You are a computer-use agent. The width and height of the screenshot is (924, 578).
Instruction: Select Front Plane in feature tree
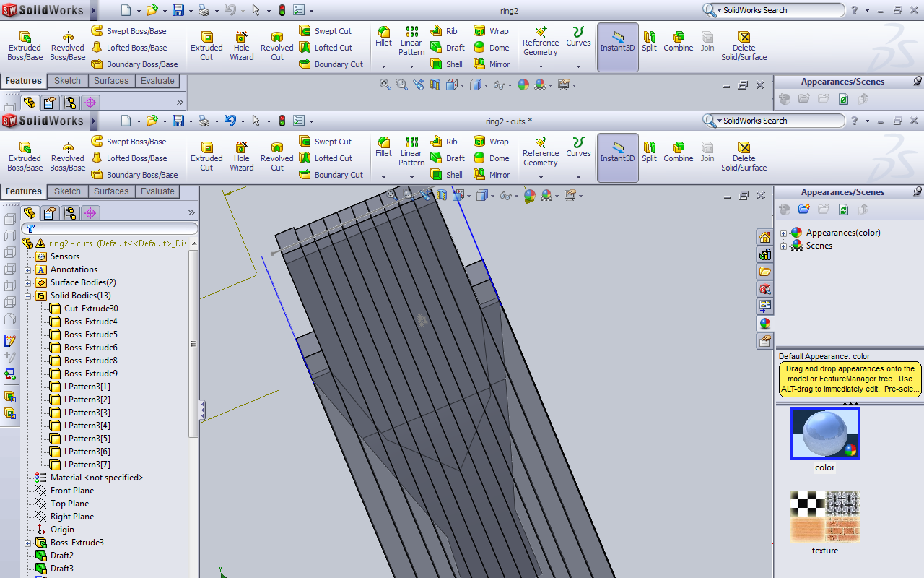pos(65,491)
